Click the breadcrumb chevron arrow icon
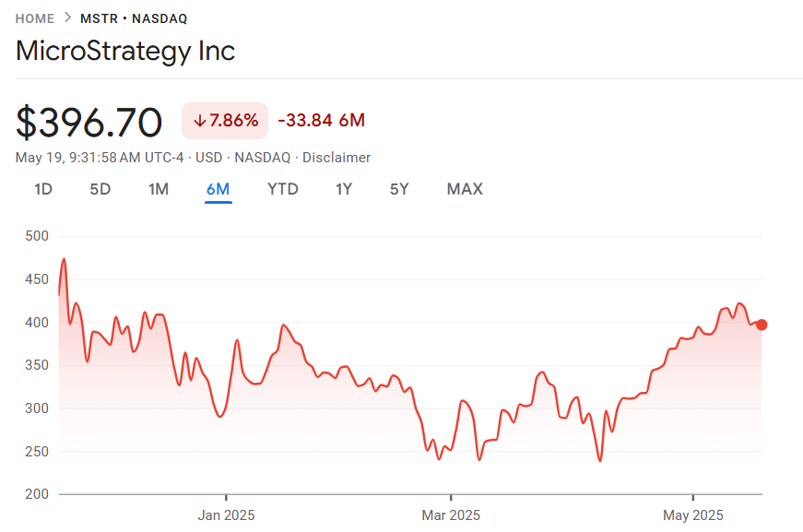803x532 pixels. coord(67,18)
